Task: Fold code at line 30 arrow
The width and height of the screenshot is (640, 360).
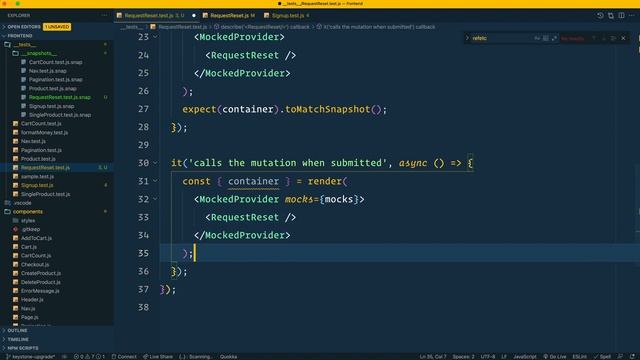Action: coord(155,163)
